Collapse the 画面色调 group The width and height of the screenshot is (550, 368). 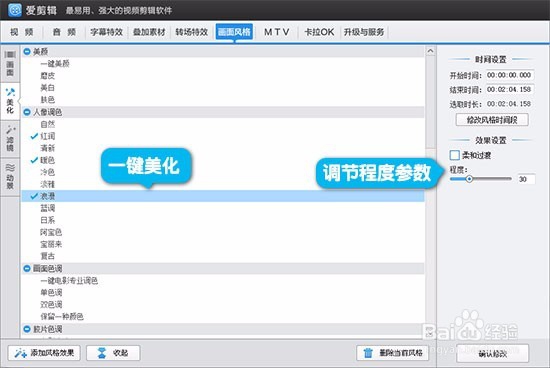[27, 268]
